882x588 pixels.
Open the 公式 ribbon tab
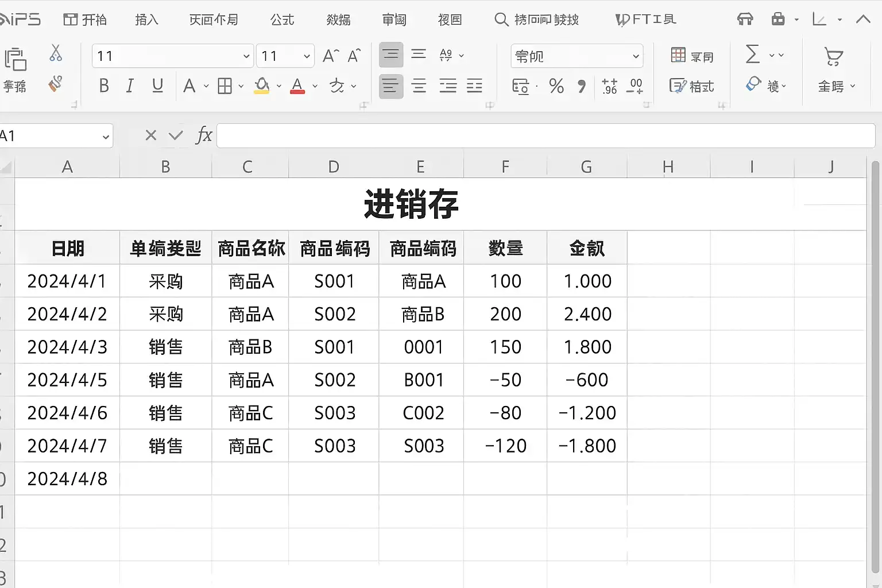282,20
